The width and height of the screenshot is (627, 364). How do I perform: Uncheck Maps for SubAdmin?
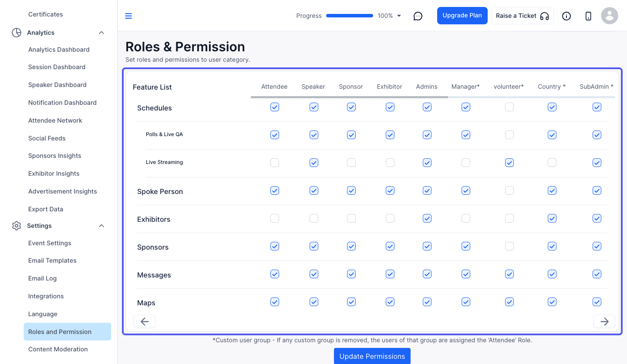click(x=597, y=302)
